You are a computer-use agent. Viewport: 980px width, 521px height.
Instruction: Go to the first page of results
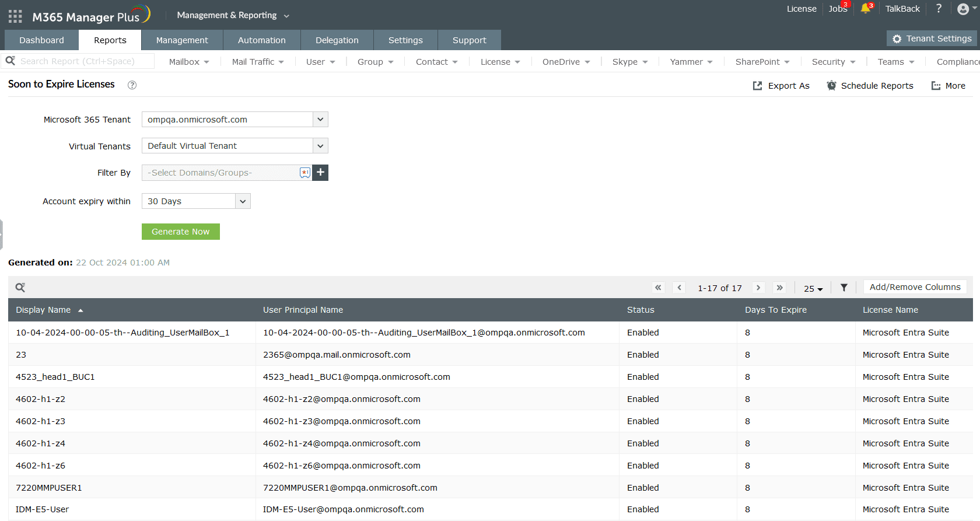[658, 288]
